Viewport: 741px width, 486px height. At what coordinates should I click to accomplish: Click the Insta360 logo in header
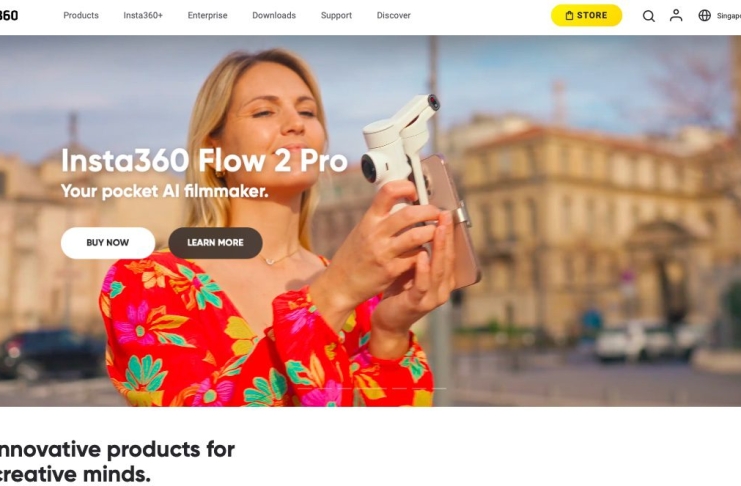(x=9, y=16)
